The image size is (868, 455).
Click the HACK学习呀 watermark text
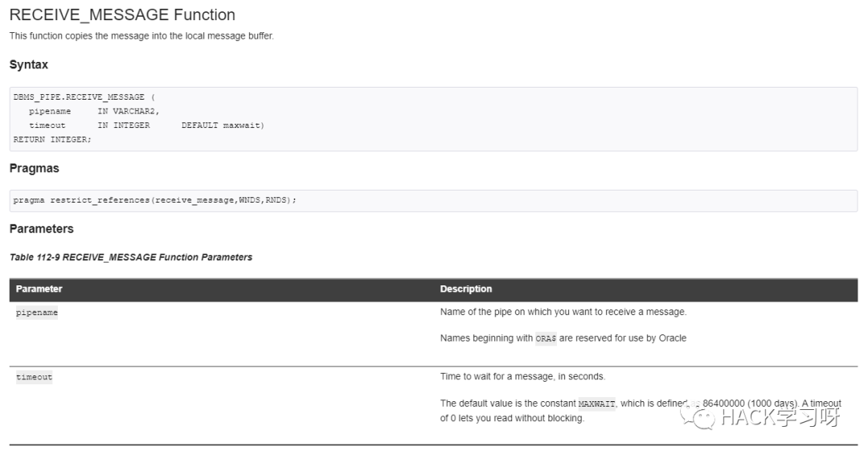tap(780, 417)
